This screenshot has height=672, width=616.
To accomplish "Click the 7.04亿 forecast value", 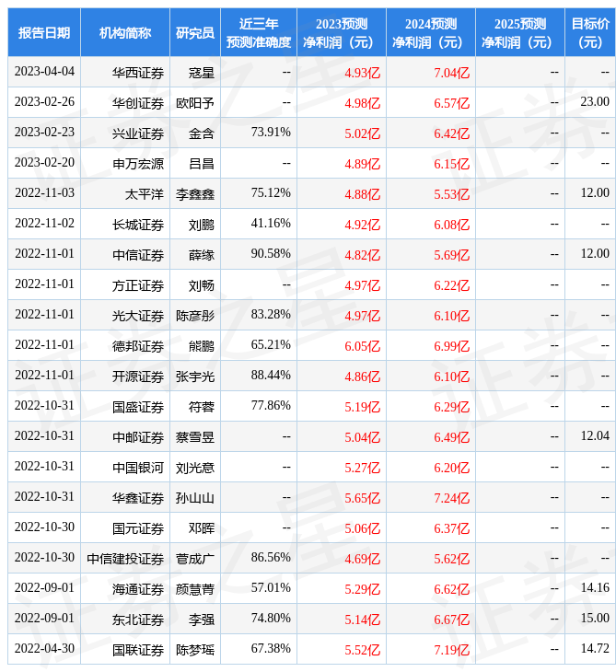I will pos(452,73).
